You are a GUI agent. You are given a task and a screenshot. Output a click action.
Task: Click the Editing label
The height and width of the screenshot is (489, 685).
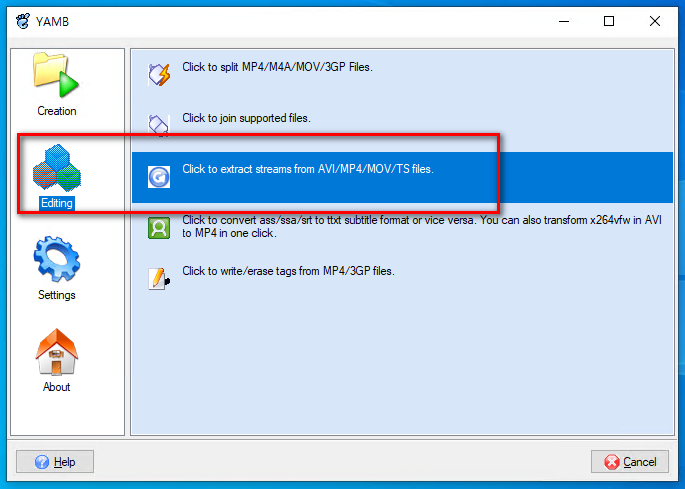tap(57, 203)
